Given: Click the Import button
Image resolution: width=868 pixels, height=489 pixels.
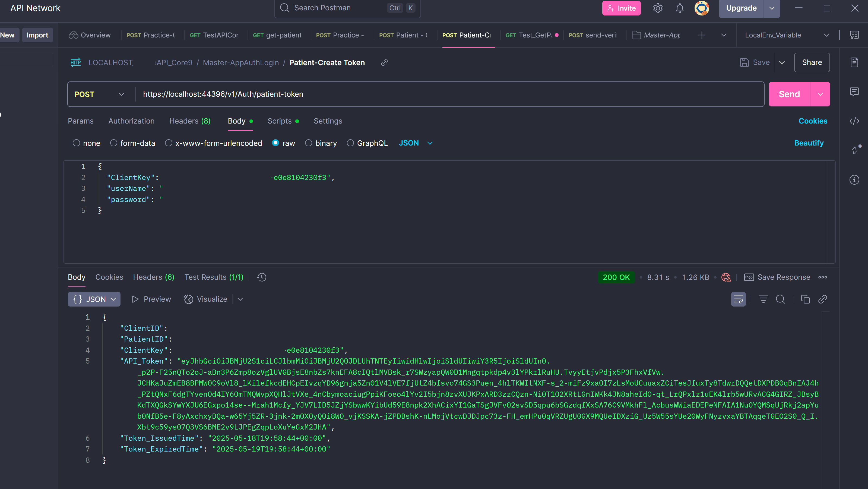Looking at the screenshot, I should [x=37, y=35].
